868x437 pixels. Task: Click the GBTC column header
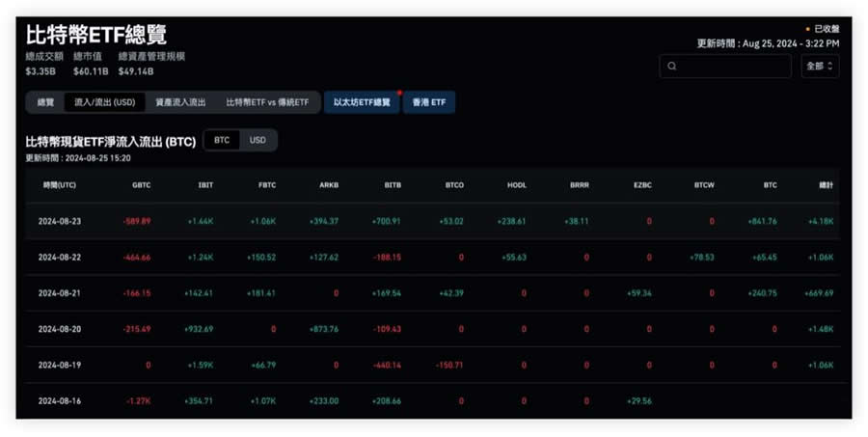[141, 185]
